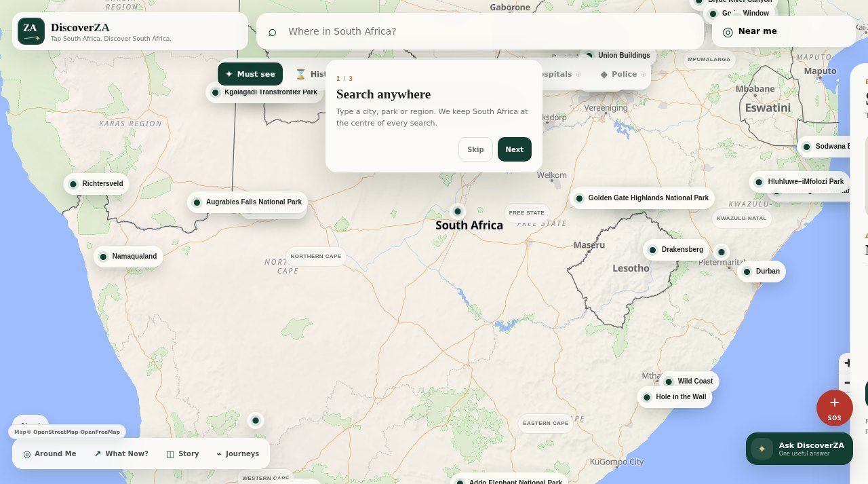Viewport: 868px width, 484px height.
Task: Click the Mpumalanga province label
Action: pyautogui.click(x=709, y=59)
